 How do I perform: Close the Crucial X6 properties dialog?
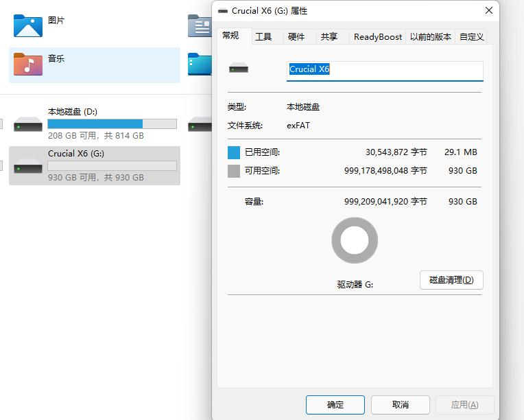[x=489, y=11]
